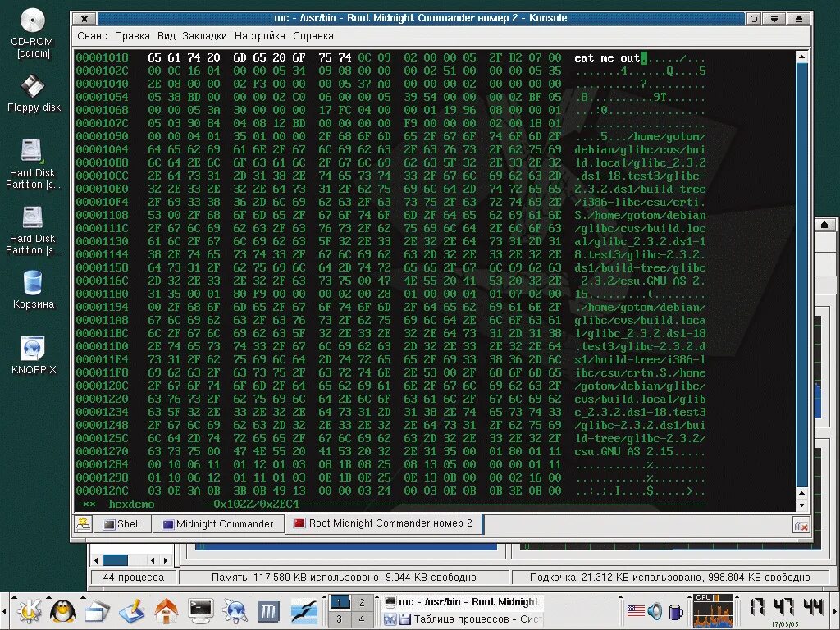Close current session icon at tab bar end
The image size is (840, 630).
pyautogui.click(x=801, y=526)
